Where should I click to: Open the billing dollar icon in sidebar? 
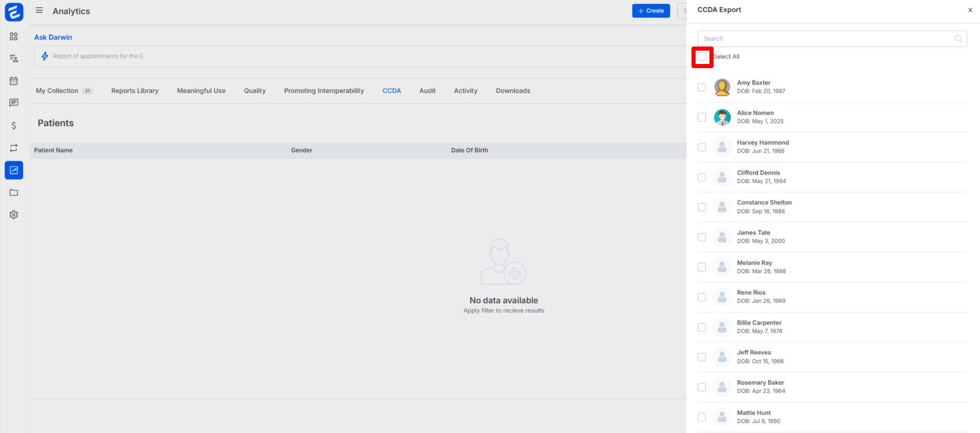pos(14,125)
